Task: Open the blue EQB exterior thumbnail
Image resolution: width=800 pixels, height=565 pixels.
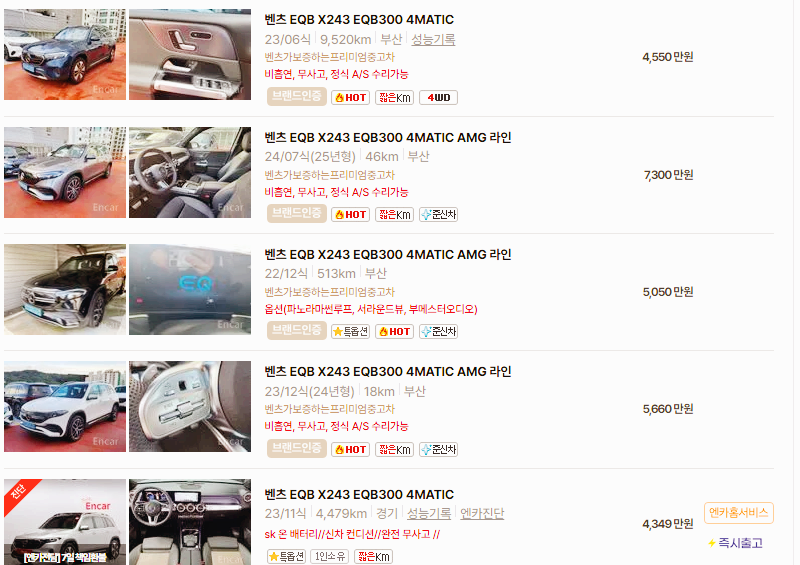Action: coord(65,54)
